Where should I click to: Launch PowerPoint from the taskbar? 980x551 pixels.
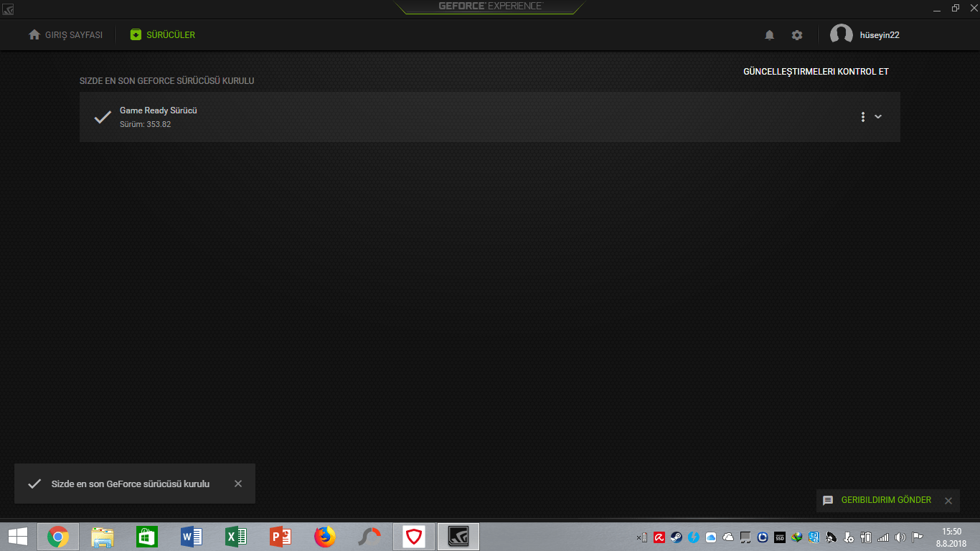281,537
